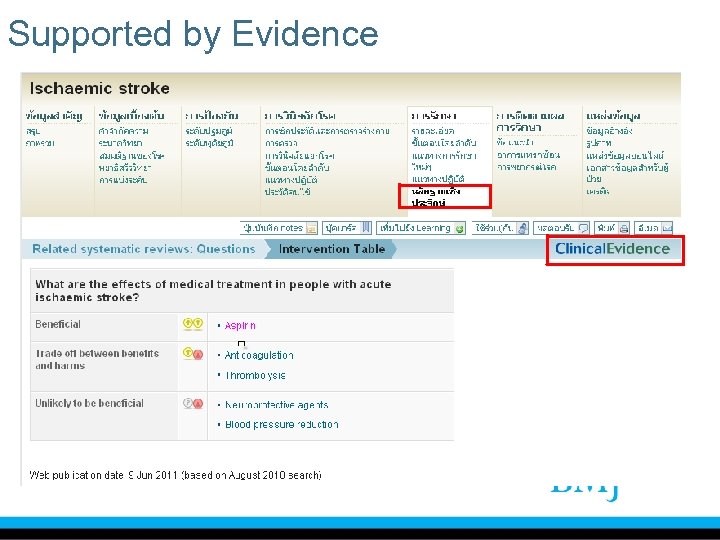Add topic to Learning with green icon

click(421, 228)
